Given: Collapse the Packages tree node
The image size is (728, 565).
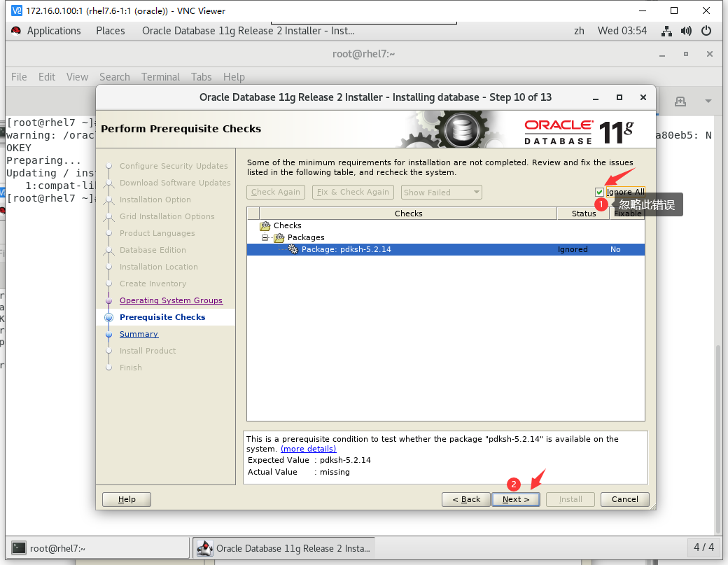Looking at the screenshot, I should pyautogui.click(x=265, y=237).
